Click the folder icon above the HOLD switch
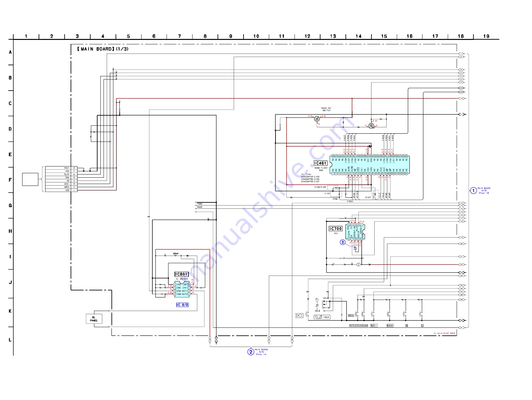The image size is (532, 400). coord(317,299)
